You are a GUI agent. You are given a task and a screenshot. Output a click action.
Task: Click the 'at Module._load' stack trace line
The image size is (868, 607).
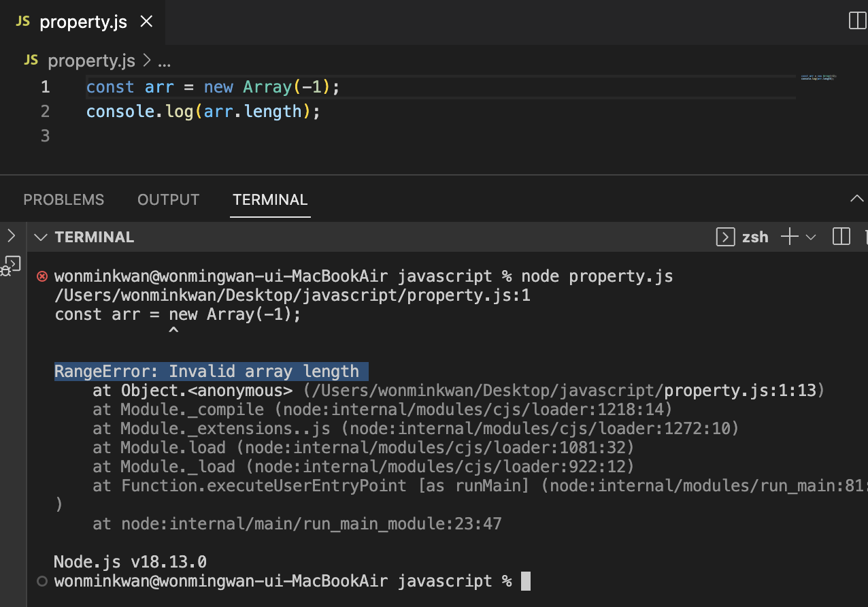pyautogui.click(x=363, y=467)
